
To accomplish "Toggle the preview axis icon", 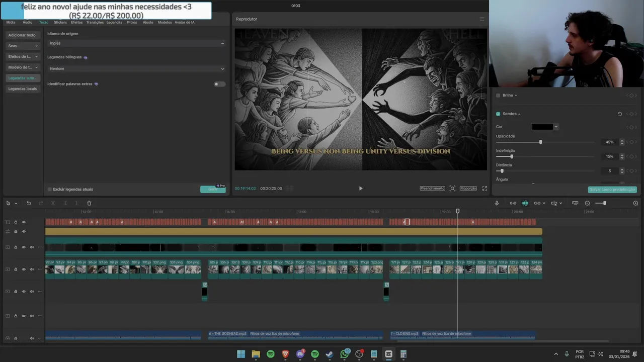I will (553, 203).
